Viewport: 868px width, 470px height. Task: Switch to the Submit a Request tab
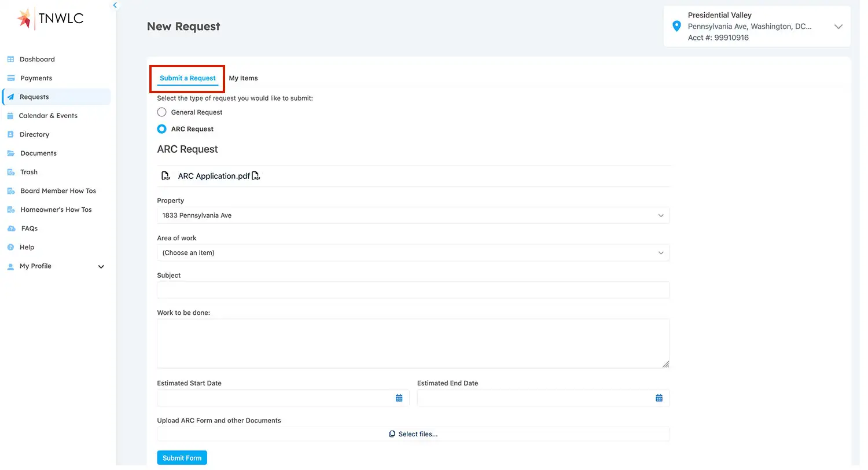(189, 79)
